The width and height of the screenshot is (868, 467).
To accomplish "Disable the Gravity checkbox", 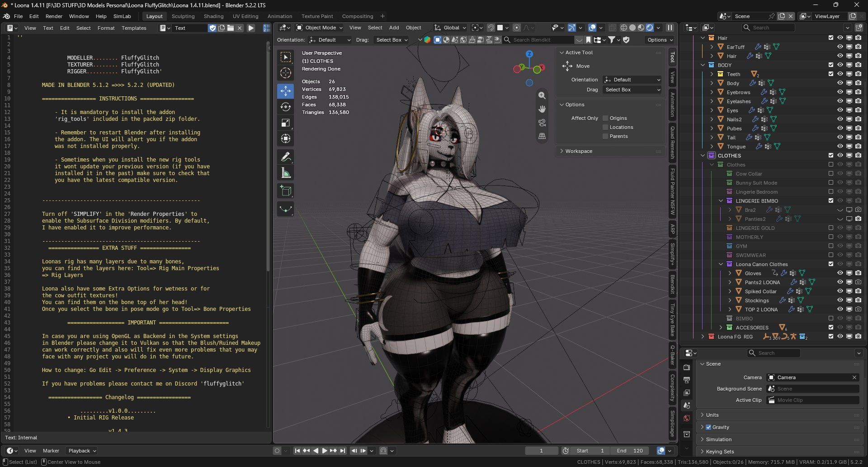I will click(708, 427).
